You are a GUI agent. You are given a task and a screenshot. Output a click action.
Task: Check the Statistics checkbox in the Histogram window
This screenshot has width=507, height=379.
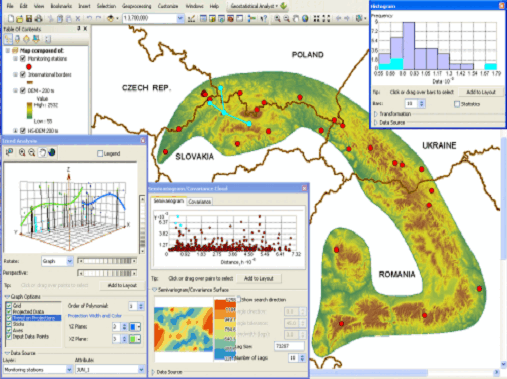pos(457,104)
